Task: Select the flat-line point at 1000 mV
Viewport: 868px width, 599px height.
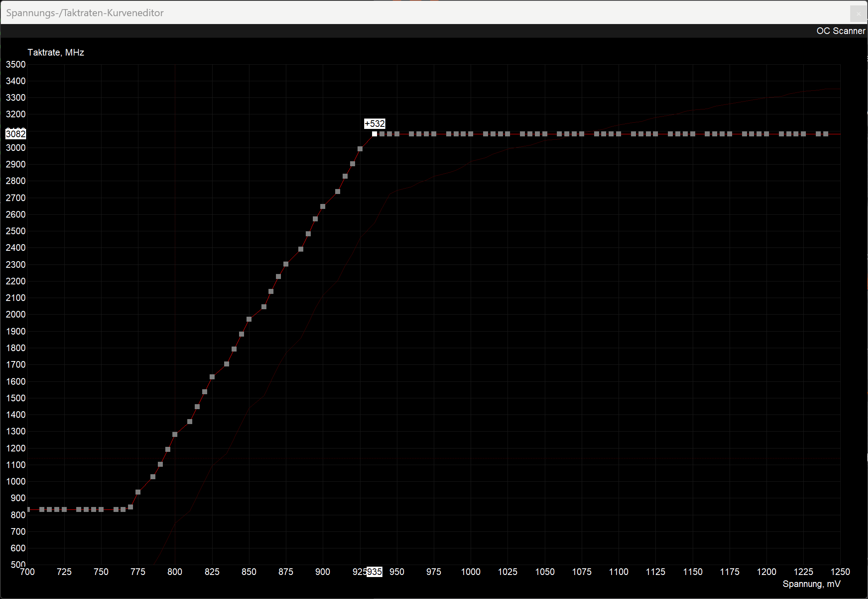Action: tap(471, 134)
